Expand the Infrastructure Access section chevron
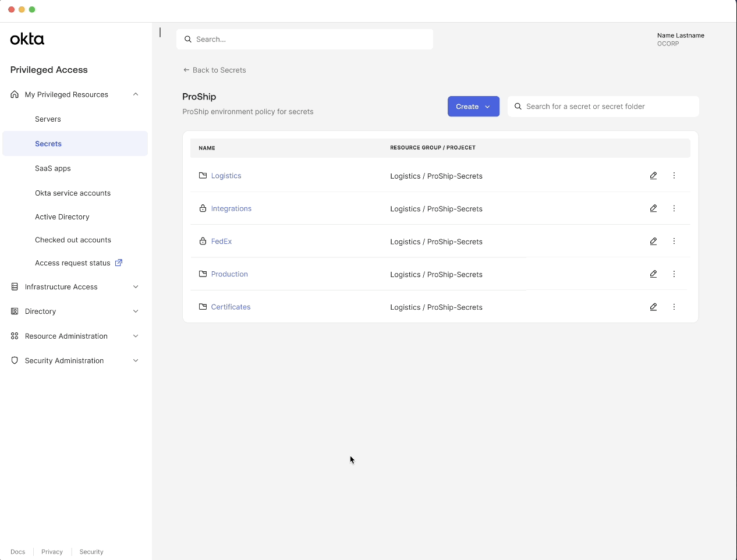737x560 pixels. coord(136,287)
